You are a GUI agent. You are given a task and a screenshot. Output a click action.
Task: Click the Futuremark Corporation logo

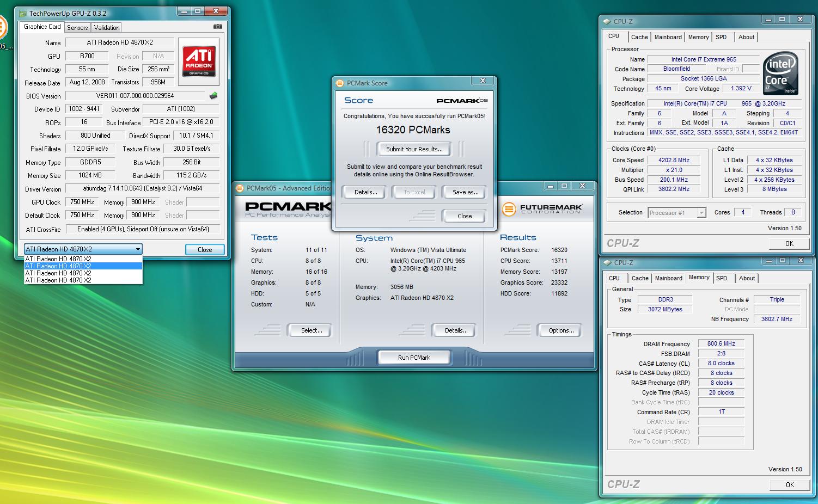pos(542,208)
